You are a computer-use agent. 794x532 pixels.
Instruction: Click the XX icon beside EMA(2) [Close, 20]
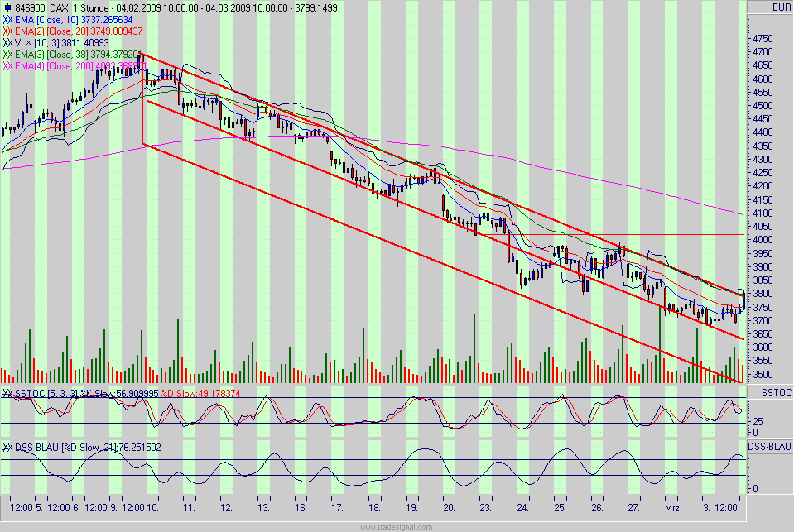(7, 30)
